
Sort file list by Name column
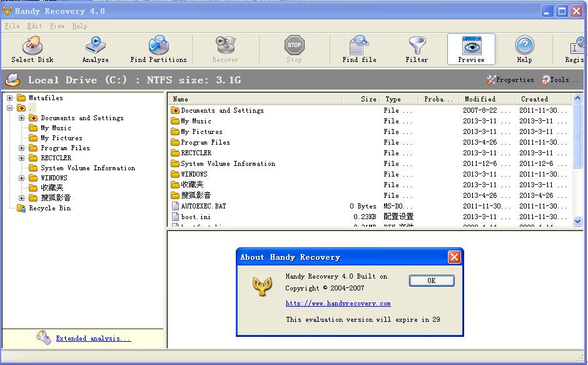[255, 99]
